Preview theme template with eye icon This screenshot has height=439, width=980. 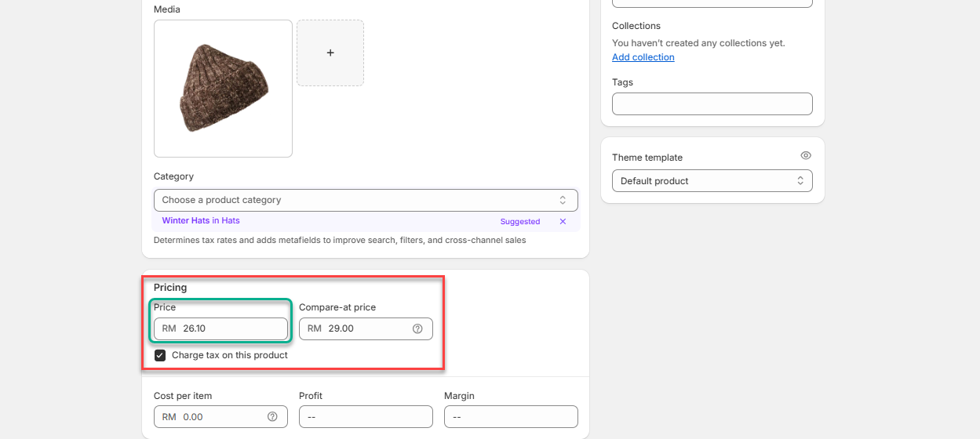806,156
